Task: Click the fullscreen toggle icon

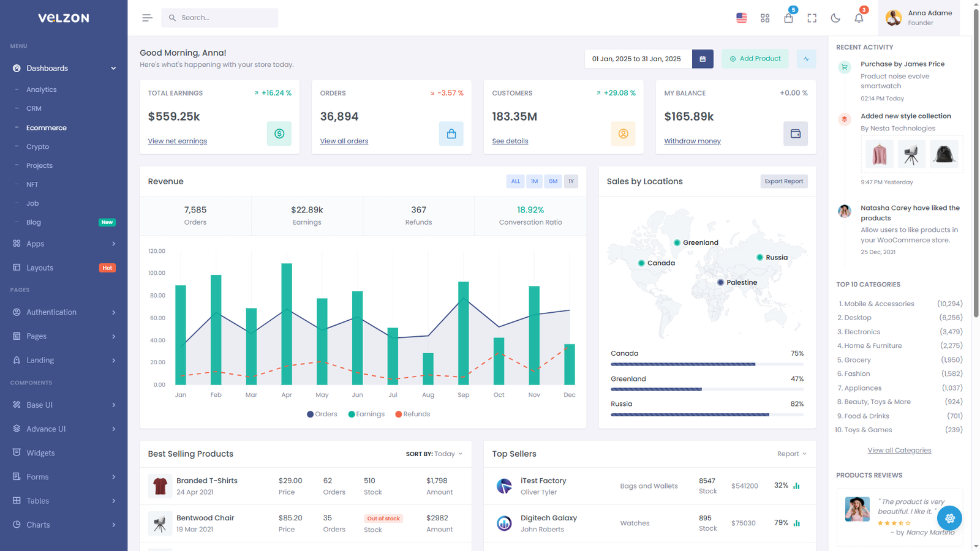Action: pyautogui.click(x=812, y=18)
